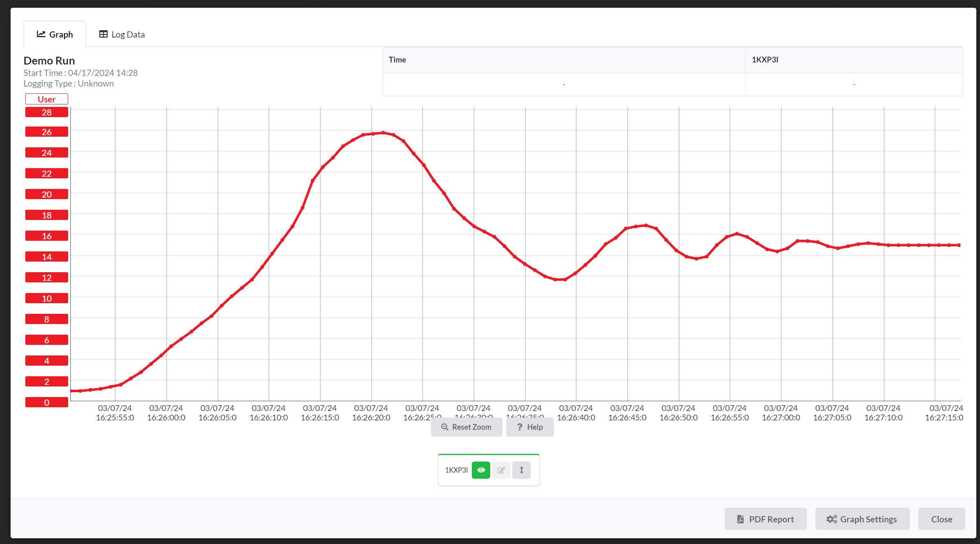Generate the PDF Report

pyautogui.click(x=765, y=519)
